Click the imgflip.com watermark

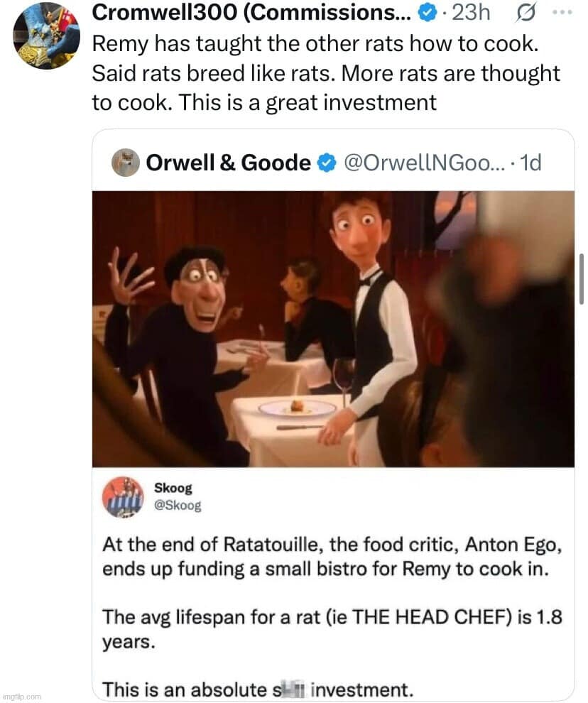coord(22,697)
